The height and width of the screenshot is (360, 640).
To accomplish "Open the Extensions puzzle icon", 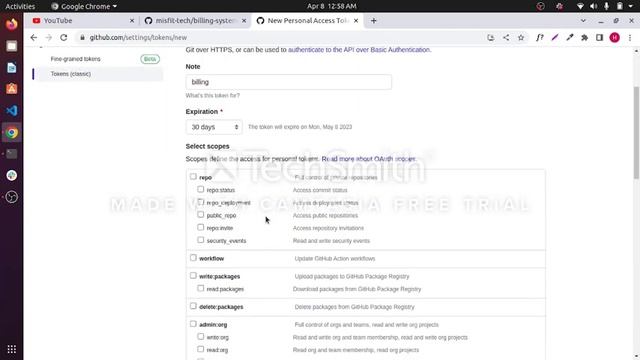I will [x=584, y=38].
